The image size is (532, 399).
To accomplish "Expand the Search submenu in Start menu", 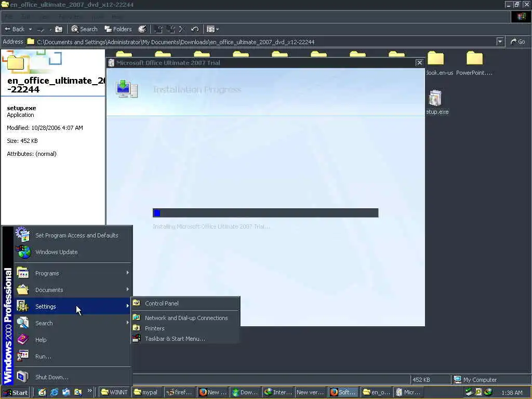I will click(x=73, y=323).
